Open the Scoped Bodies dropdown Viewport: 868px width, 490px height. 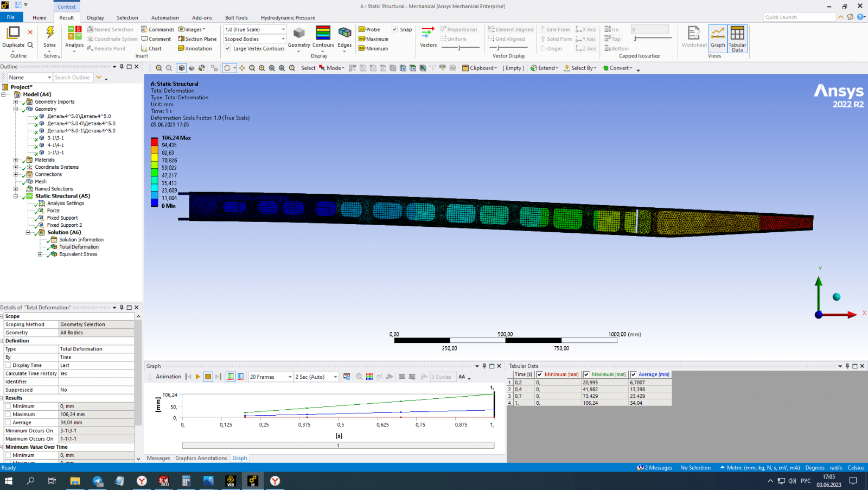click(x=283, y=39)
